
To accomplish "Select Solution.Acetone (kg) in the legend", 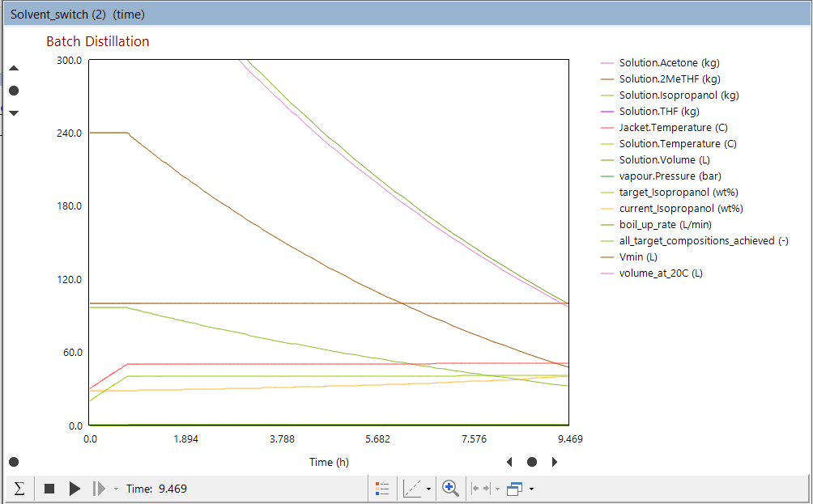I will click(x=669, y=62).
